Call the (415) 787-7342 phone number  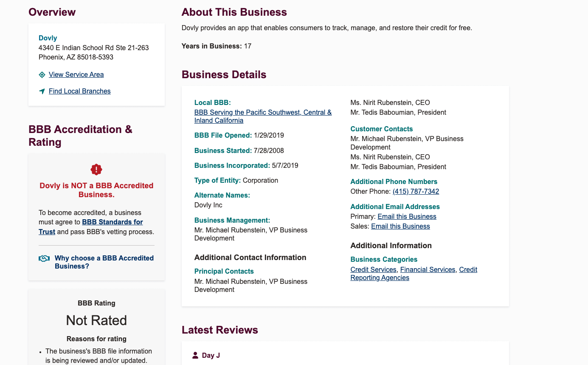tap(416, 191)
